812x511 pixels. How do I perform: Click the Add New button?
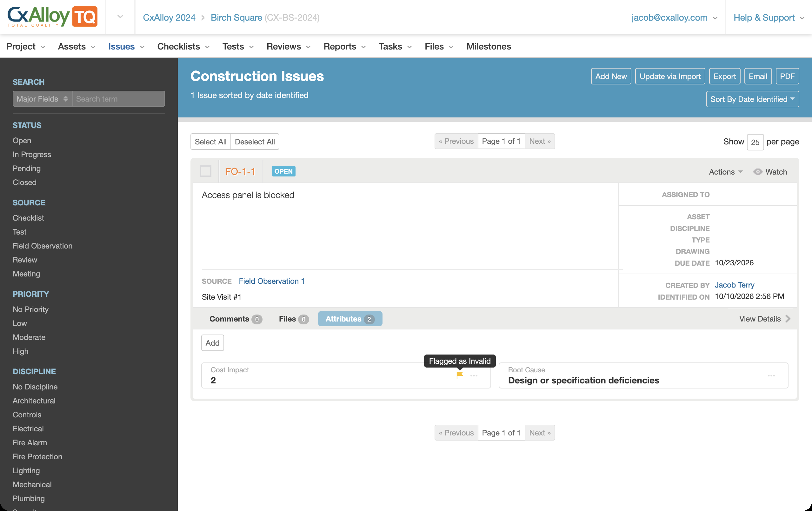click(611, 76)
